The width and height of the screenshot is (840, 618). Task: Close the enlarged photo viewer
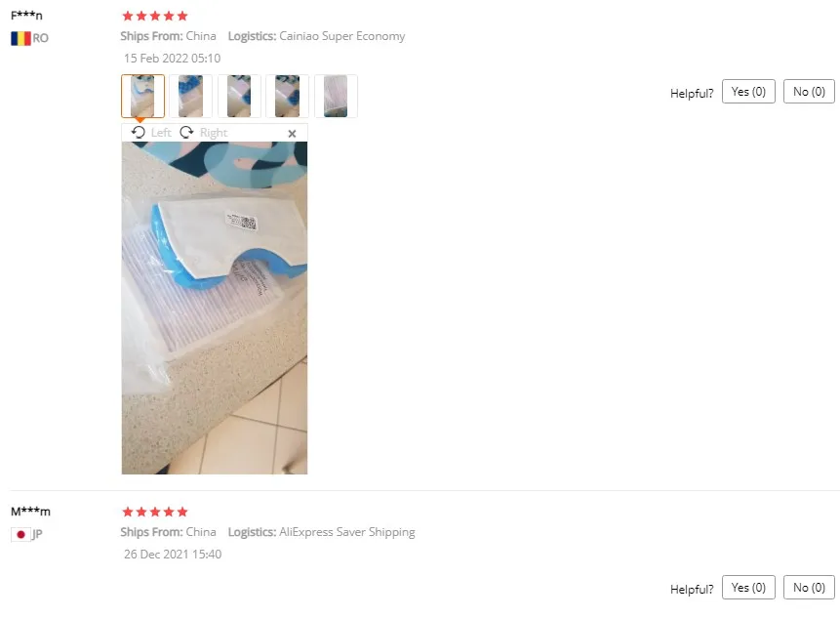point(292,134)
